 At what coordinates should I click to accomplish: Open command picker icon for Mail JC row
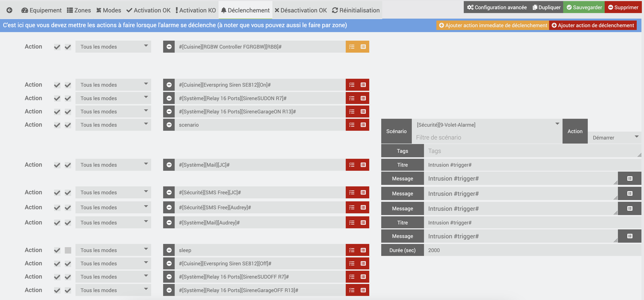pos(363,165)
